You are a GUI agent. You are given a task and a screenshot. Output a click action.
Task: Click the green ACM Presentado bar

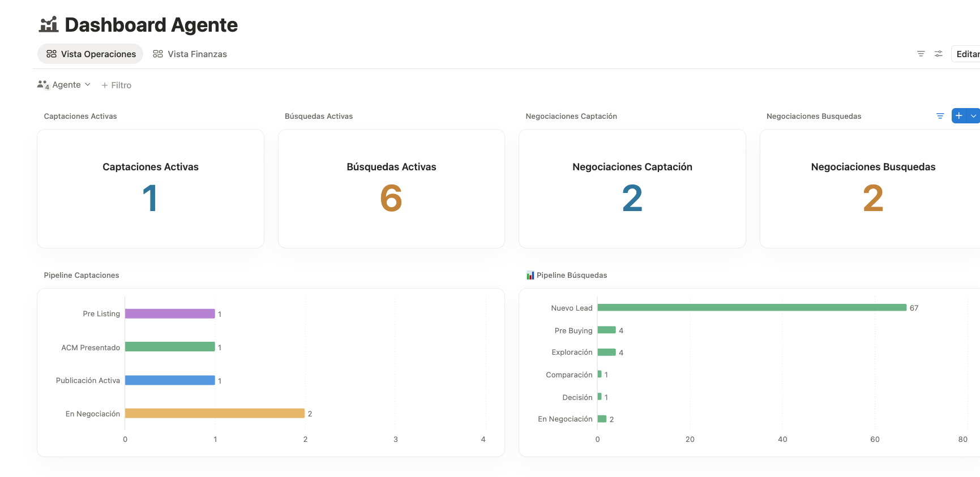(170, 347)
